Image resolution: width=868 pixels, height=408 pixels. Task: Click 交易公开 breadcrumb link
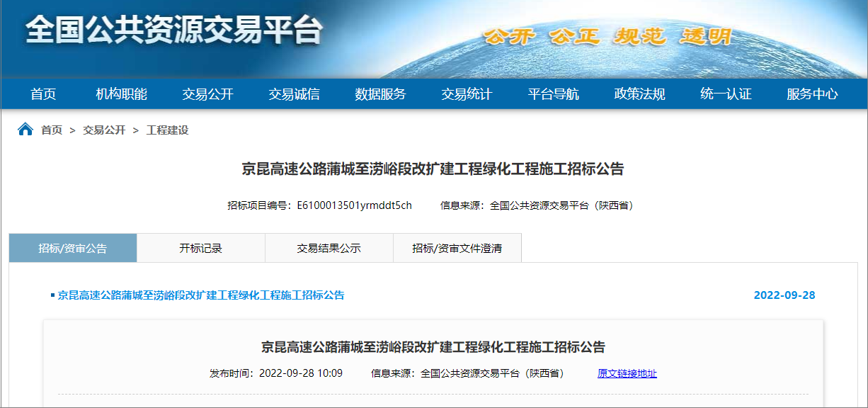104,130
